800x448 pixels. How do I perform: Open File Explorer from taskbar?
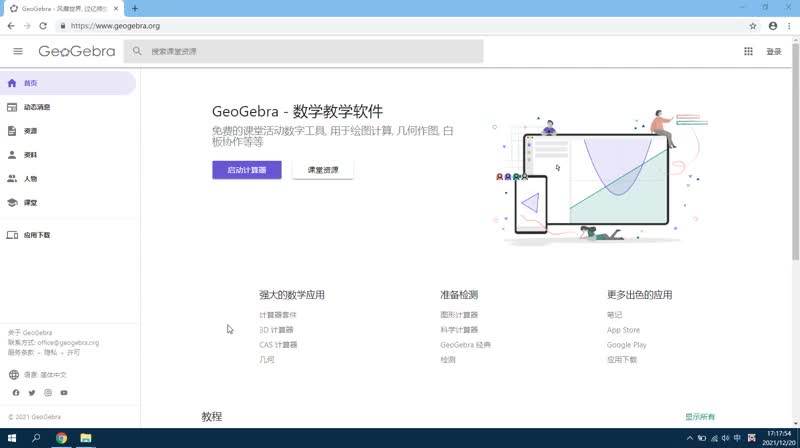86,438
